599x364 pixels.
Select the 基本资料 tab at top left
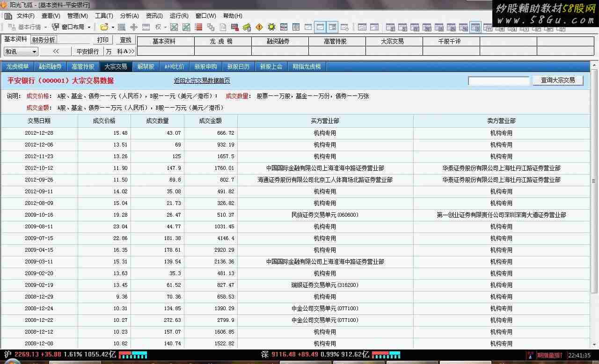tap(16, 39)
